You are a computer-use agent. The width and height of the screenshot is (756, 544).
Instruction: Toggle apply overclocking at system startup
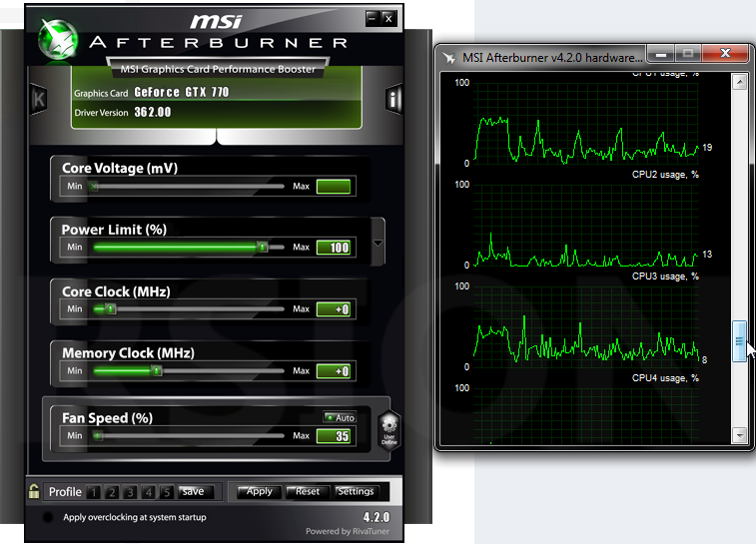pos(48,517)
